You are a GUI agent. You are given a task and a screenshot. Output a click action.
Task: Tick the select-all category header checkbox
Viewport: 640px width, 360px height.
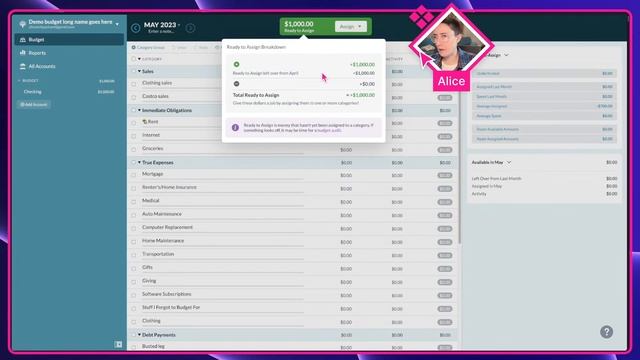point(133,59)
